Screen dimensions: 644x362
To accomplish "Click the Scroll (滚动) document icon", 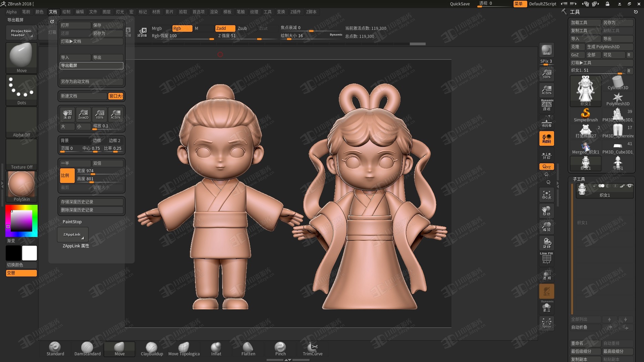I will click(67, 114).
